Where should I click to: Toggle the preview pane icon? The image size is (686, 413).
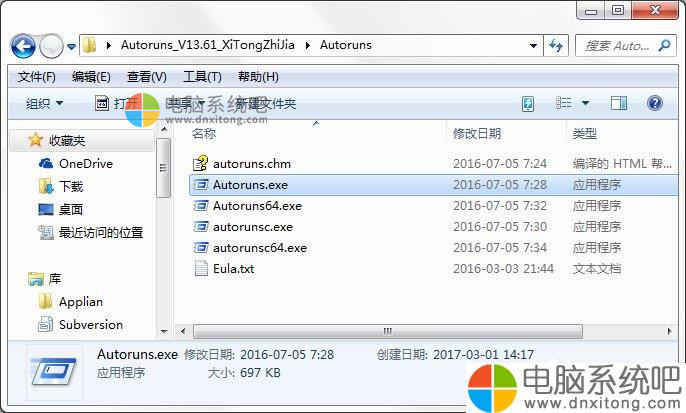click(619, 104)
